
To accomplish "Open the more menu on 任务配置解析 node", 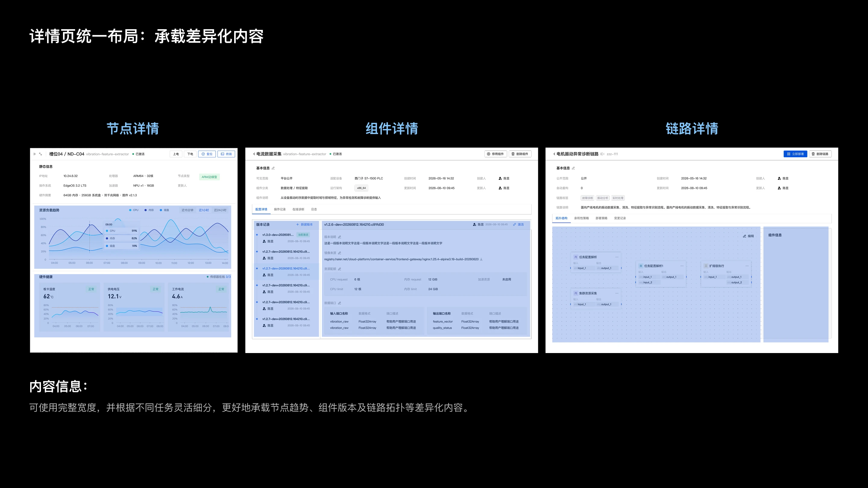I will pyautogui.click(x=617, y=257).
